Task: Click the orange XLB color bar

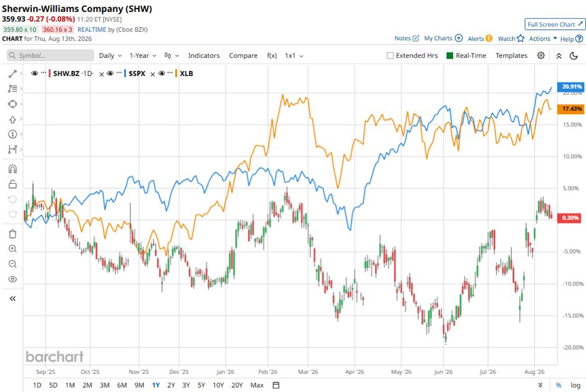Action: 176,74
